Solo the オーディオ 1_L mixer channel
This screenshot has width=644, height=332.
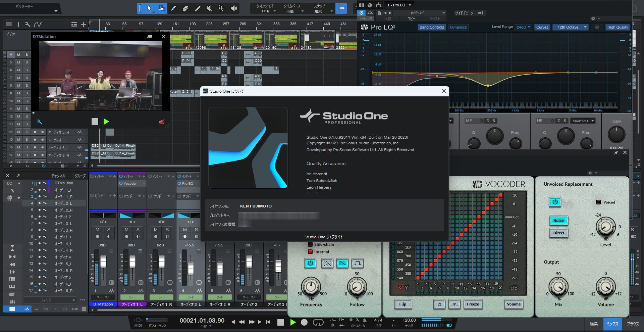pos(138,230)
